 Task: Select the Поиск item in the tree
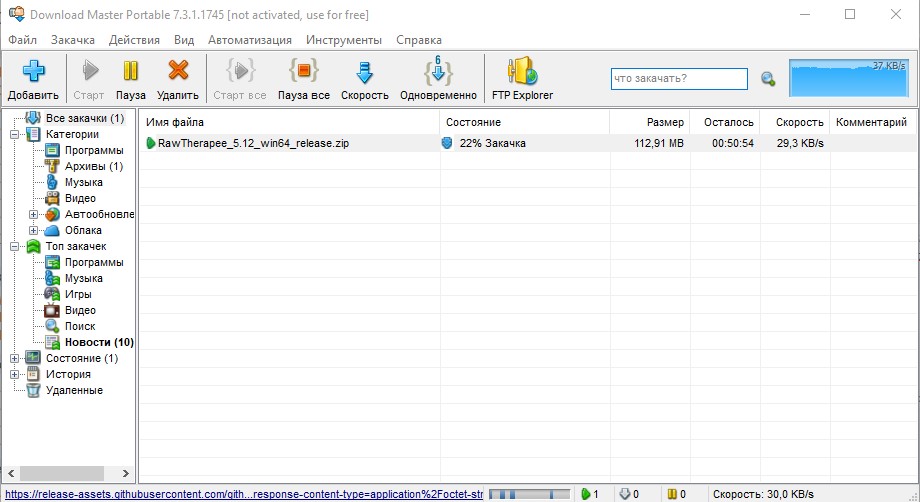click(80, 326)
